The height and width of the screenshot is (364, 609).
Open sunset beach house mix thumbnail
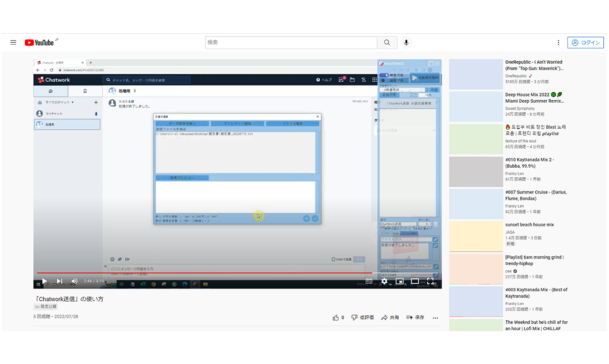click(x=476, y=236)
